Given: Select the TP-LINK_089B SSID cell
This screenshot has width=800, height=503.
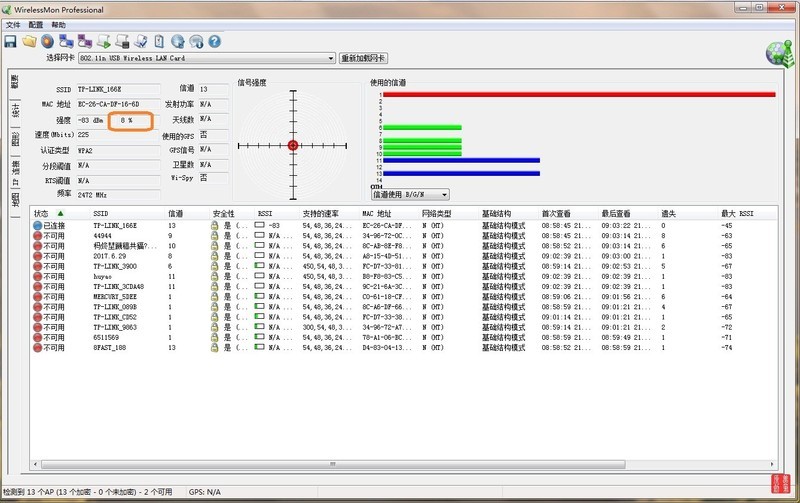Looking at the screenshot, I should 115,307.
